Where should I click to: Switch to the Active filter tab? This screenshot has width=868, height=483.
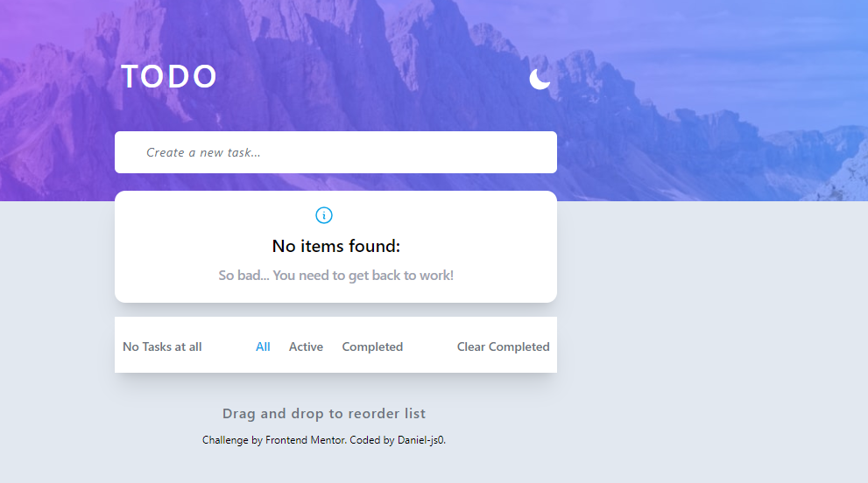pos(306,346)
